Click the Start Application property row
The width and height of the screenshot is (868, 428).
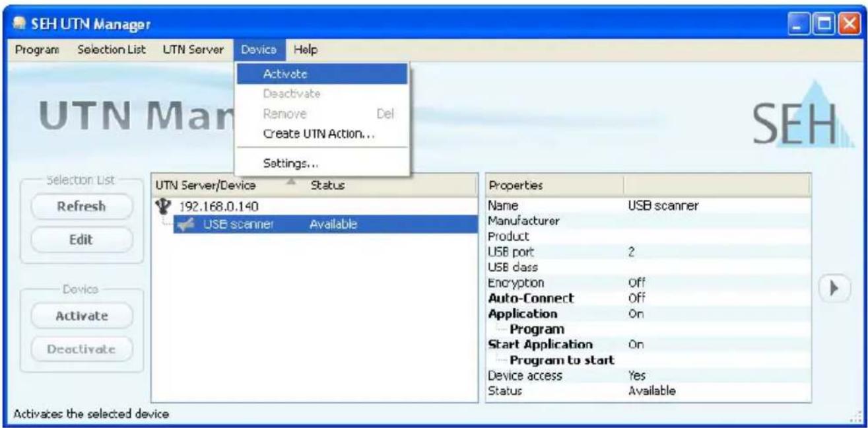point(647,344)
